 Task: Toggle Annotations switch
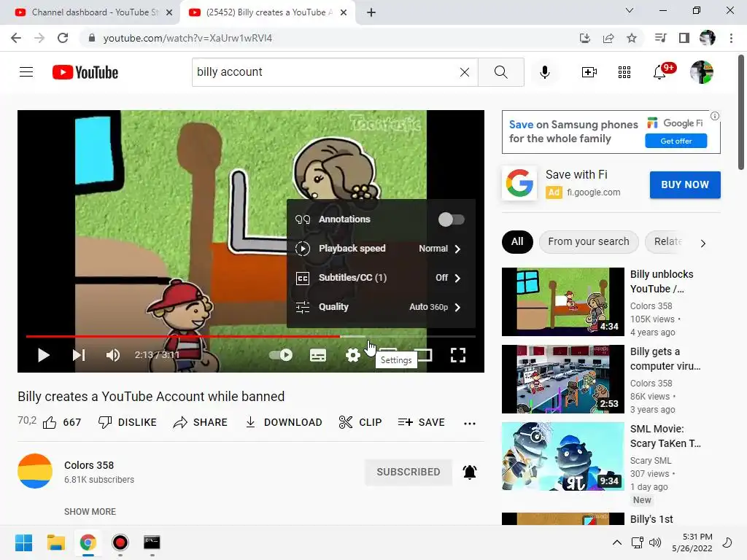451,219
